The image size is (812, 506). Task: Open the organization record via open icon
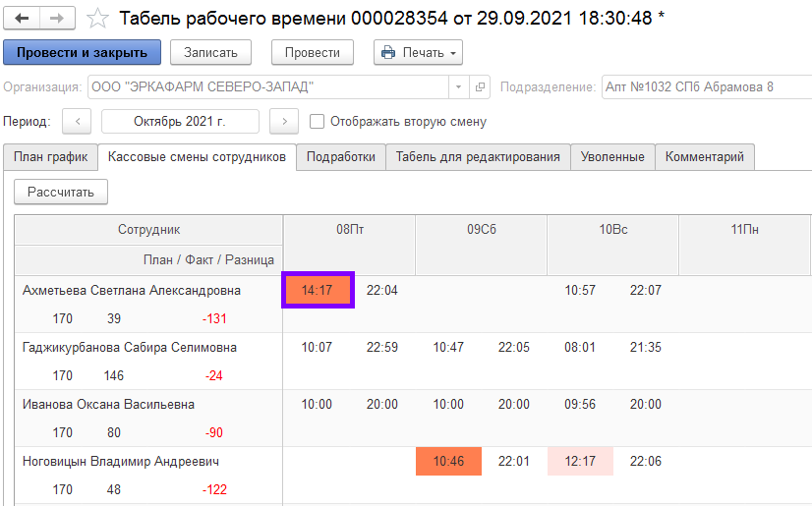pyautogui.click(x=480, y=86)
